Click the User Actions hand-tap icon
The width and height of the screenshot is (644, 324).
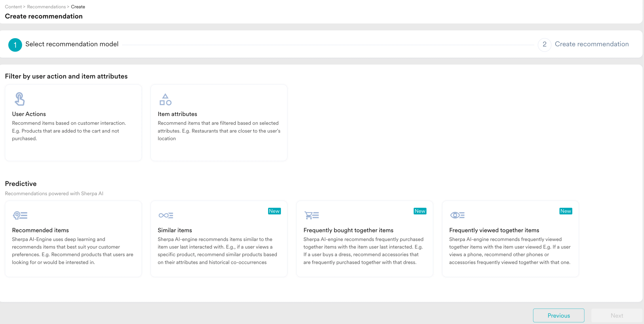[19, 99]
